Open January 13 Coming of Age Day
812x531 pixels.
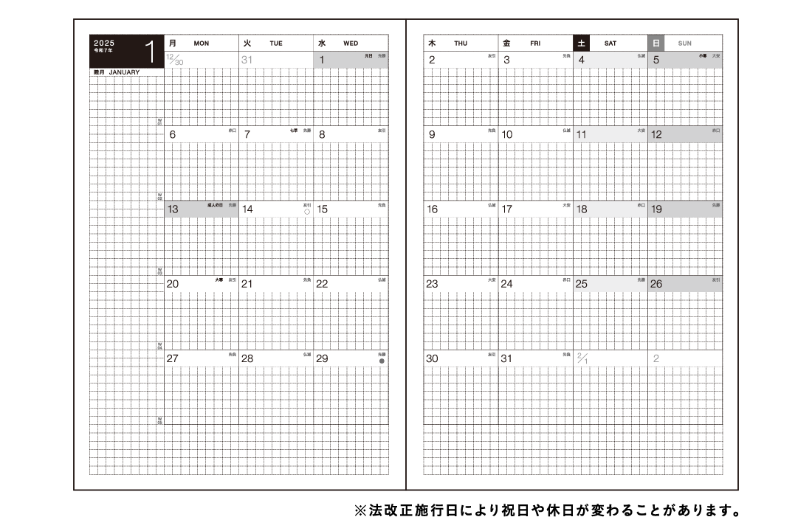202,209
